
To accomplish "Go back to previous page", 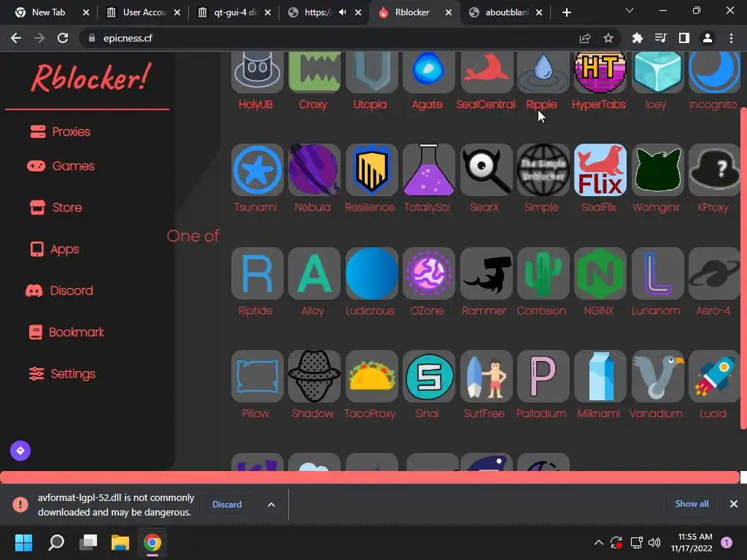I will click(16, 38).
